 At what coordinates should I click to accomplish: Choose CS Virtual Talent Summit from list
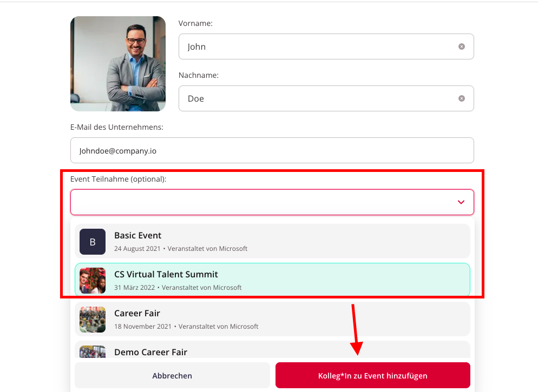tap(272, 280)
